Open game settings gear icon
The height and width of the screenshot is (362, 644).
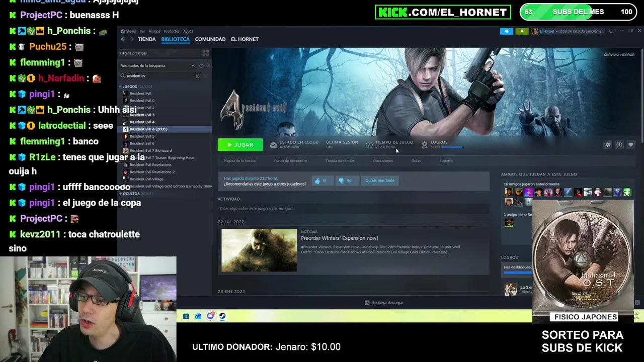[608, 145]
